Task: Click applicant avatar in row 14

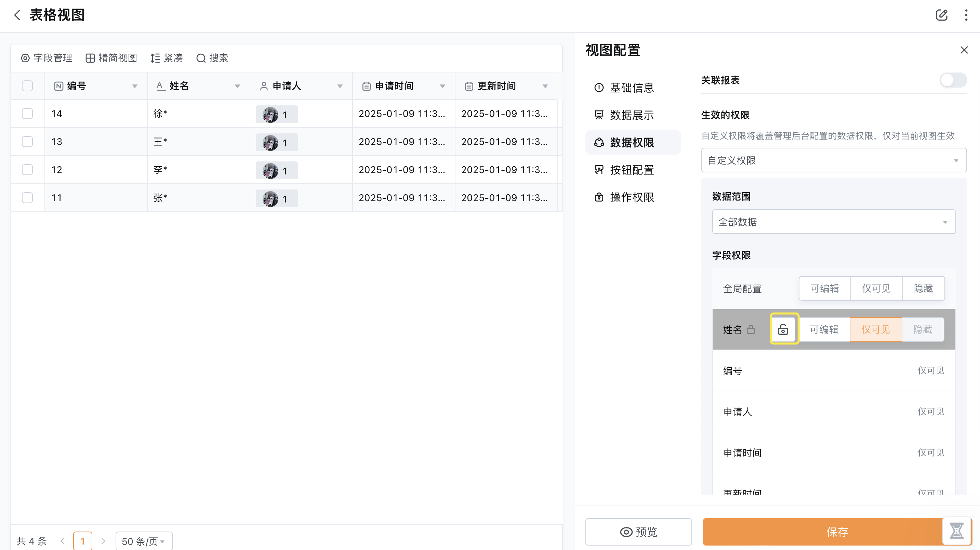Action: tap(270, 115)
